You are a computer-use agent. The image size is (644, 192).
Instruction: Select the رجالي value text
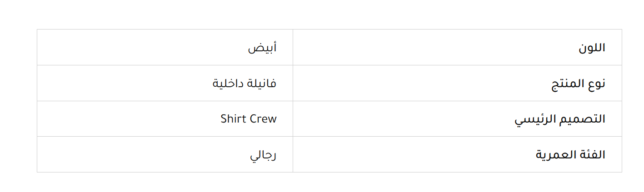click(x=263, y=155)
